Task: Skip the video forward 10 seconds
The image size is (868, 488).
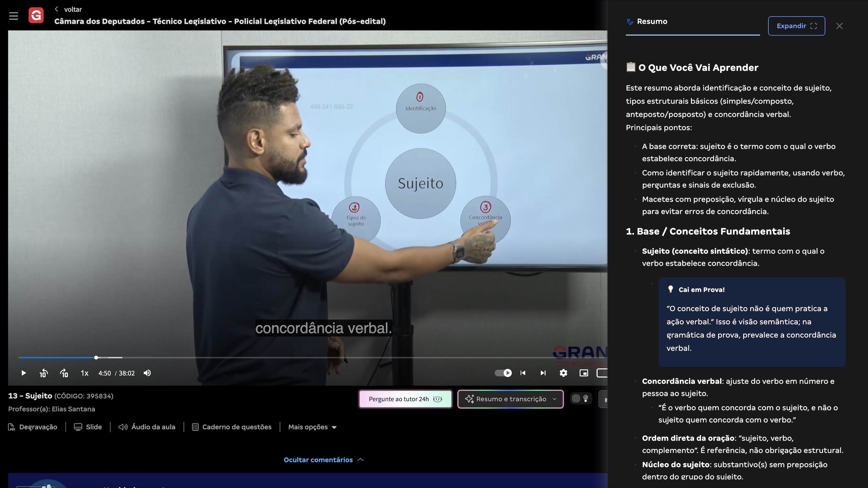Action: point(64,373)
